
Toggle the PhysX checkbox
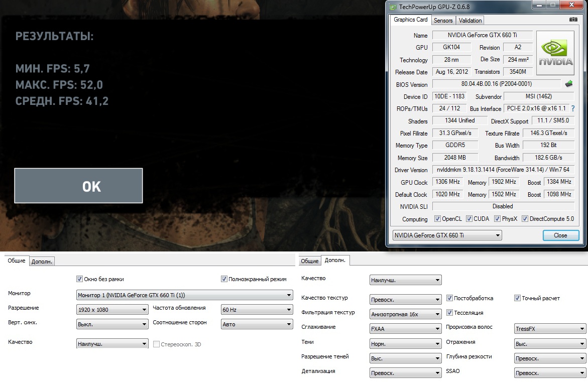pos(497,218)
